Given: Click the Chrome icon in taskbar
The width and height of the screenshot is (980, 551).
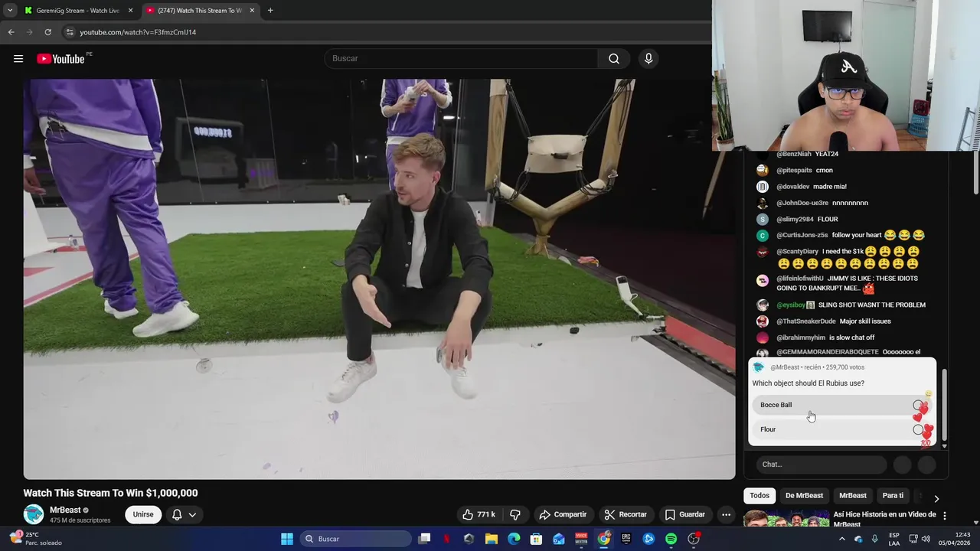Looking at the screenshot, I should tap(604, 539).
